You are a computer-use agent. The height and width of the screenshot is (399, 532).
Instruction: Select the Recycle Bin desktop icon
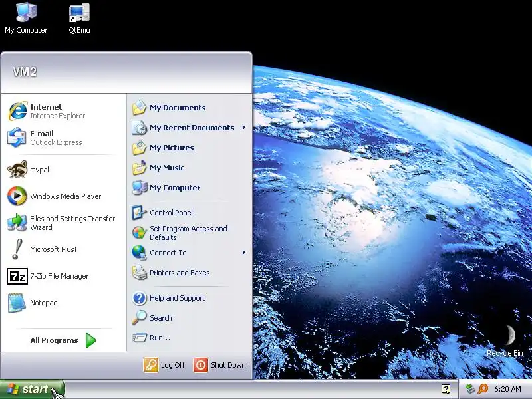[x=509, y=335]
